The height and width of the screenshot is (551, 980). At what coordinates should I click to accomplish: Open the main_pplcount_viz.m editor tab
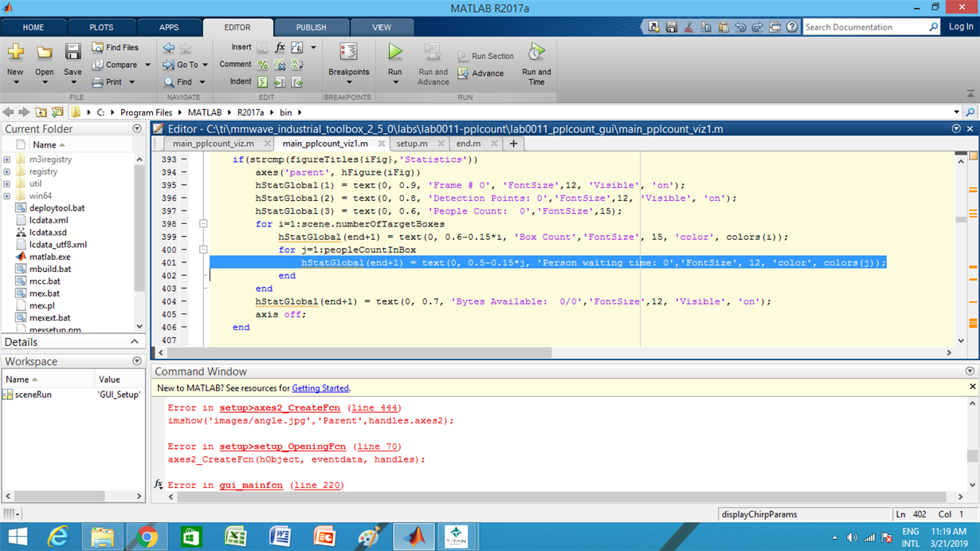pyautogui.click(x=214, y=144)
